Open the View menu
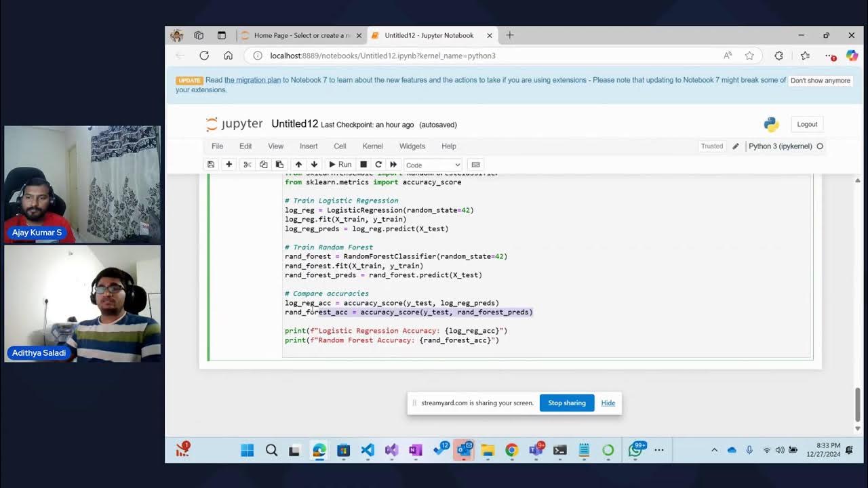This screenshot has height=488, width=868. point(275,146)
